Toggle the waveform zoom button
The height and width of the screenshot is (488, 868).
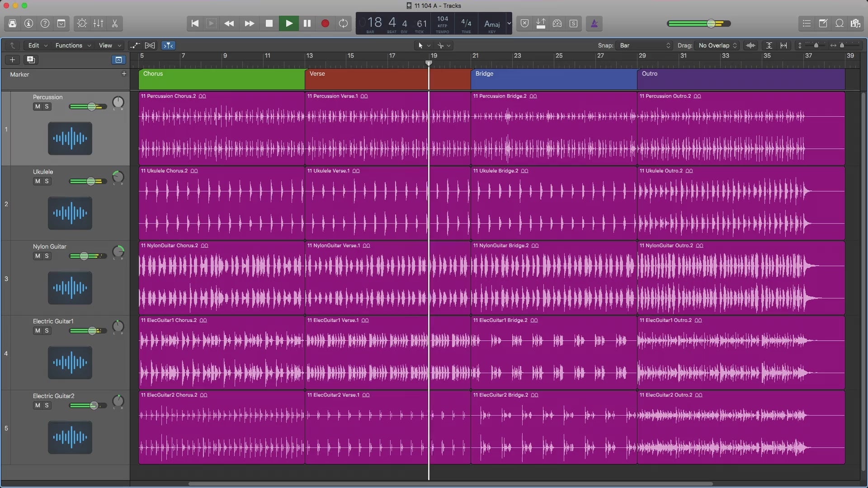[x=750, y=46]
